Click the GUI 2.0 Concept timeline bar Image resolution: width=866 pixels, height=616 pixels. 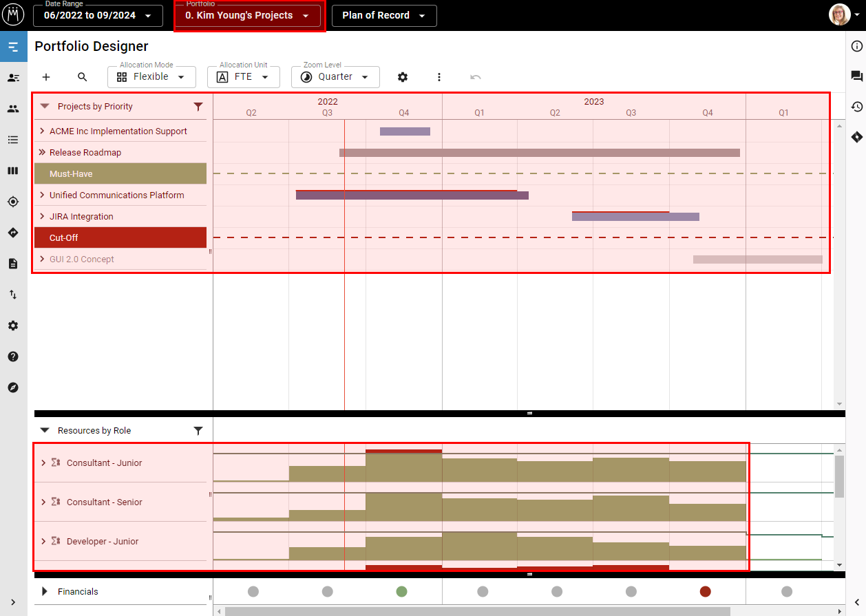758,259
